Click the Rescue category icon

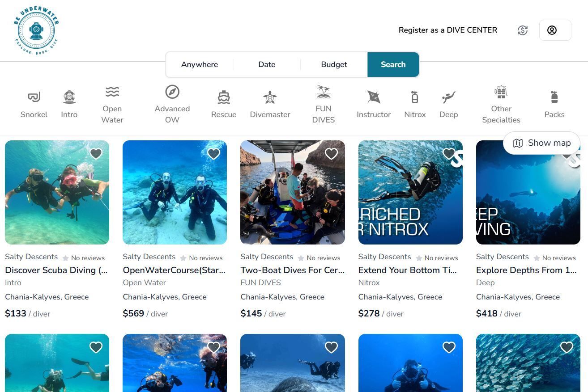[x=223, y=97]
